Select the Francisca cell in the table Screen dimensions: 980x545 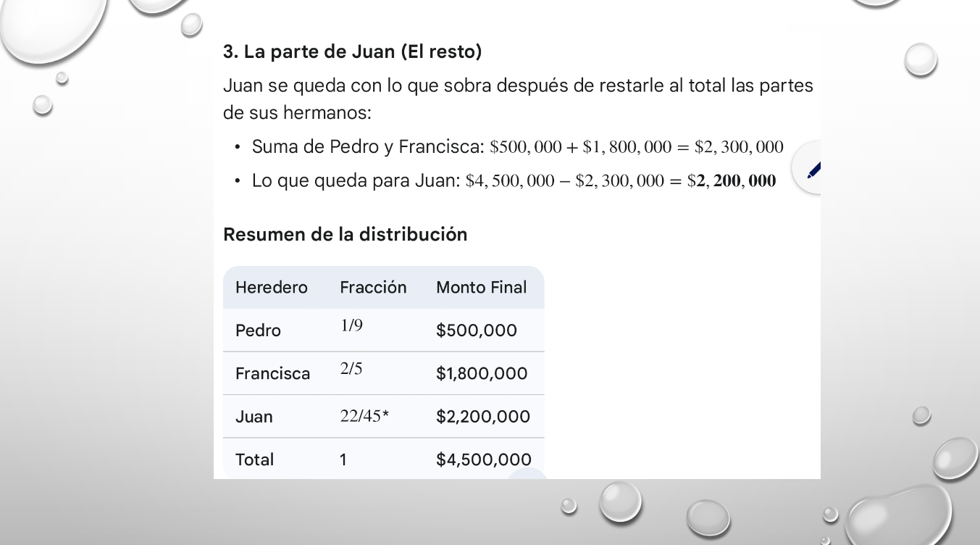click(272, 373)
